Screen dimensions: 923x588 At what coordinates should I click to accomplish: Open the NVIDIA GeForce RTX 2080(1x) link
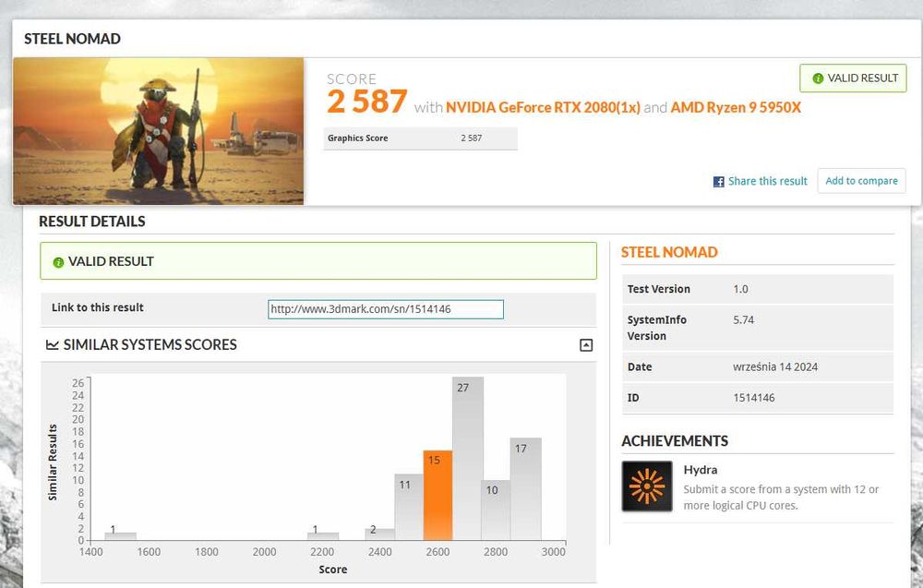(x=543, y=107)
